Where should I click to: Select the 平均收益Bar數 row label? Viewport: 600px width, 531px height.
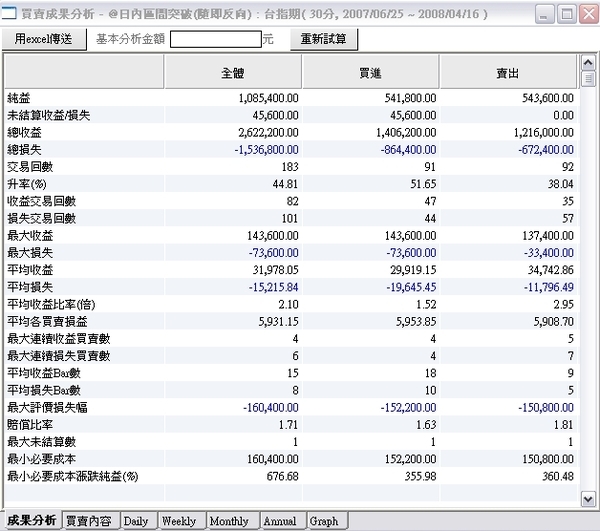[x=44, y=373]
